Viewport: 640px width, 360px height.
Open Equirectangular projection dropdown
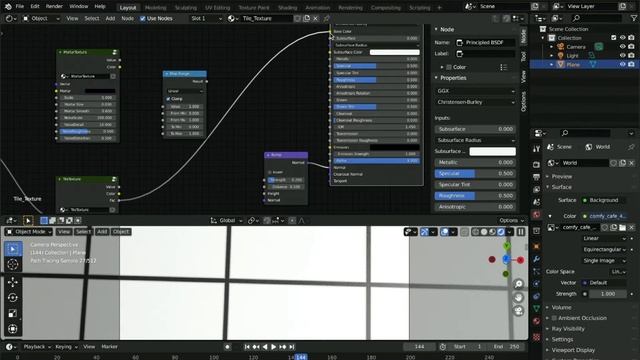604,249
